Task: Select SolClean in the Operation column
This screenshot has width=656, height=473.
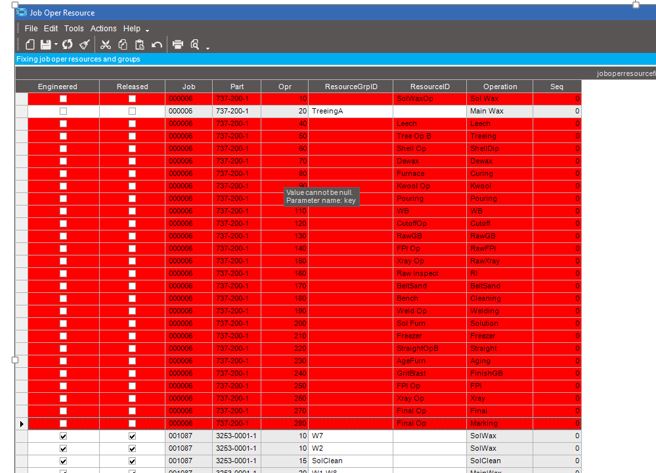Action: click(x=500, y=461)
